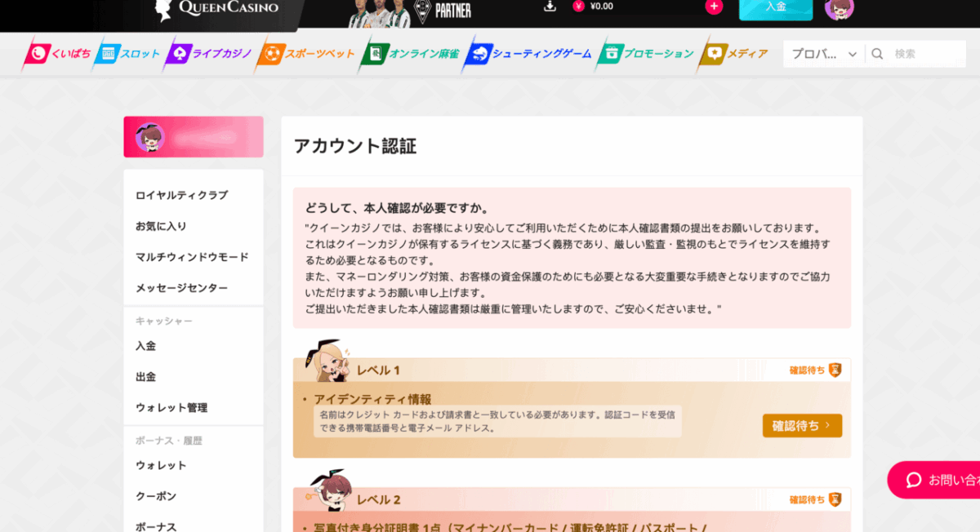Open the ライブカジノ category
The height and width of the screenshot is (532, 980).
tap(209, 54)
